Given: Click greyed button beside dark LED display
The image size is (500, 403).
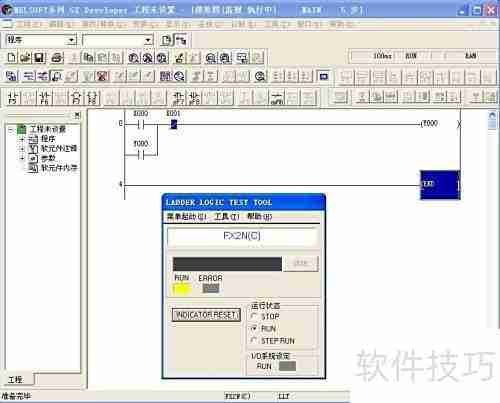Looking at the screenshot, I should click(301, 264).
